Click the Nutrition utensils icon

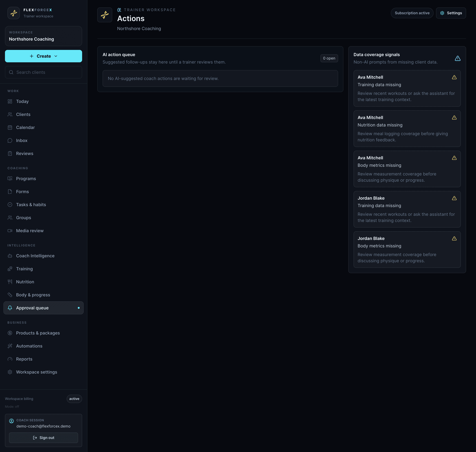coord(10,282)
